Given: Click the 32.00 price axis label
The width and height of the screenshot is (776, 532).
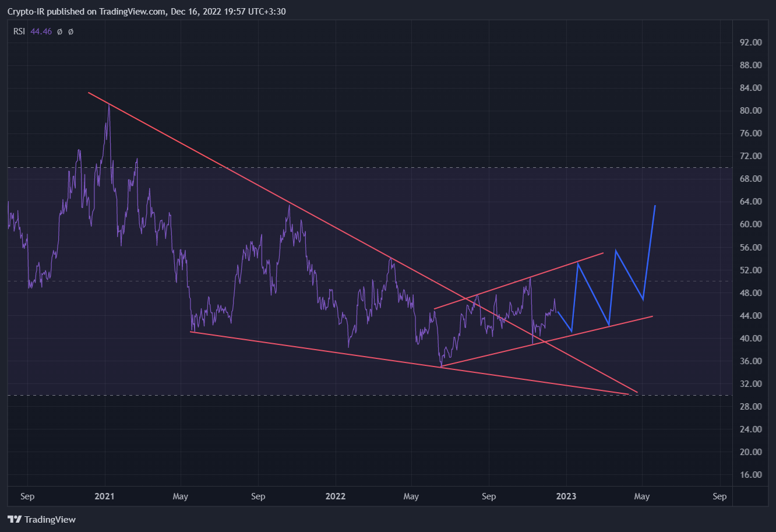Looking at the screenshot, I should pyautogui.click(x=750, y=384).
